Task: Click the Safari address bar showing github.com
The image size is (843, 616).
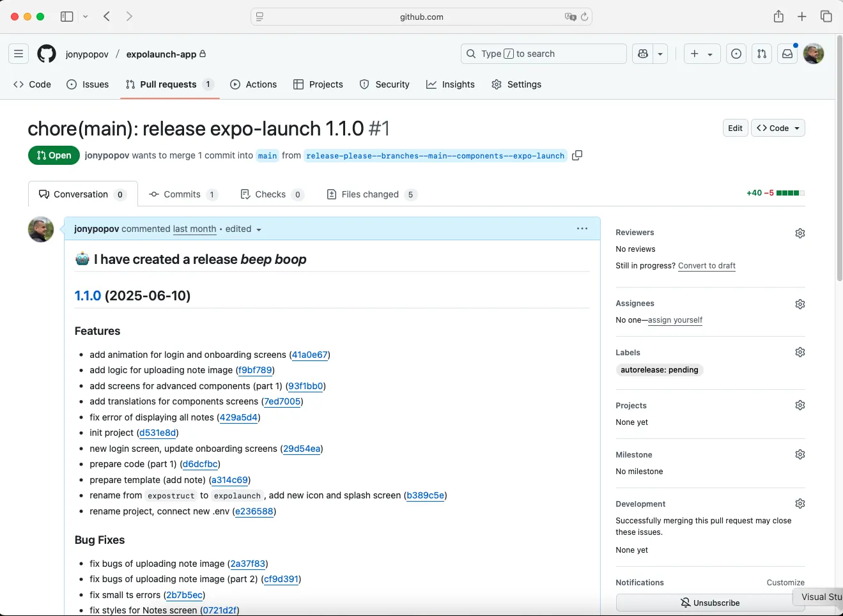Action: (422, 17)
